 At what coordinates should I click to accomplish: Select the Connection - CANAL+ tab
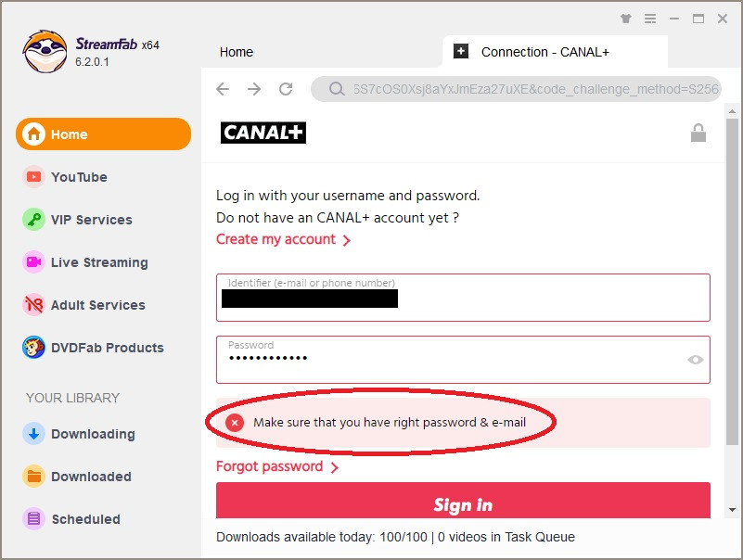pos(544,52)
